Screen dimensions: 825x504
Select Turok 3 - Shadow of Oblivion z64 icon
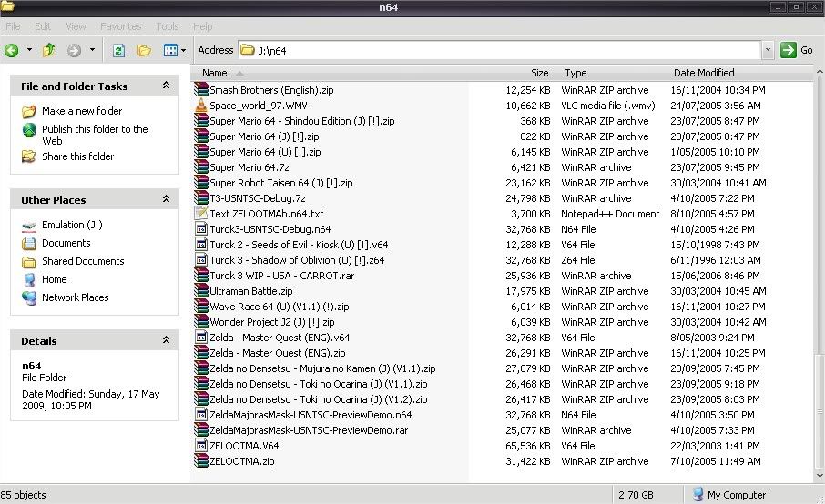point(201,260)
